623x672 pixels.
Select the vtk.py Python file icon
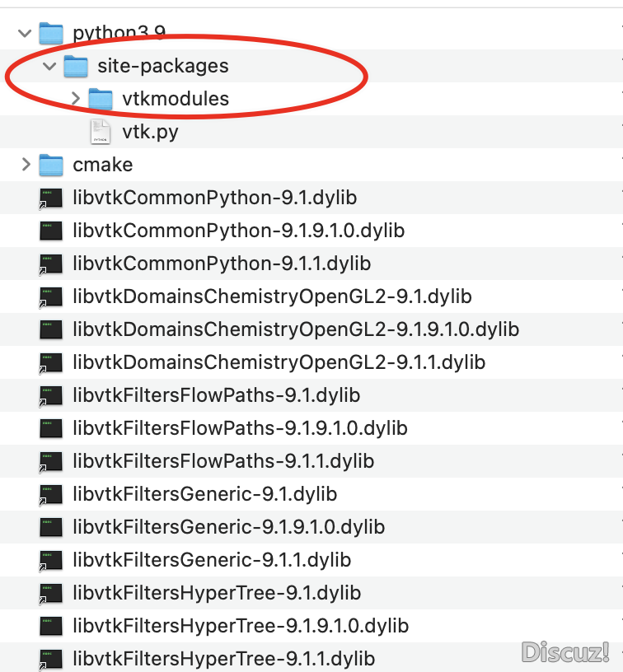coord(101,132)
